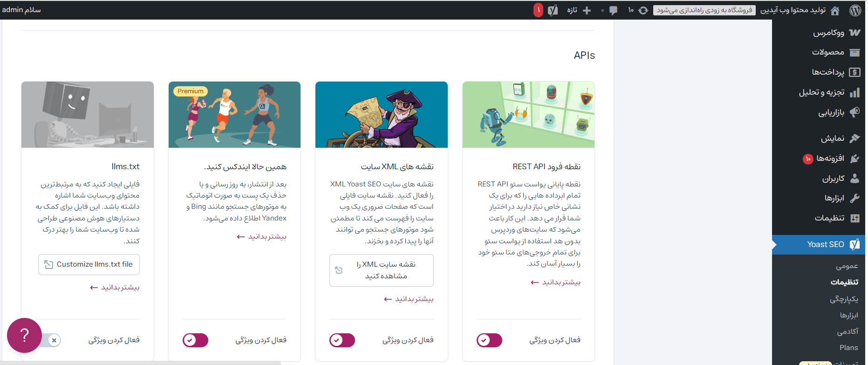The width and height of the screenshot is (868, 365).
Task: Click the home icon for the site name
Action: [x=835, y=10]
